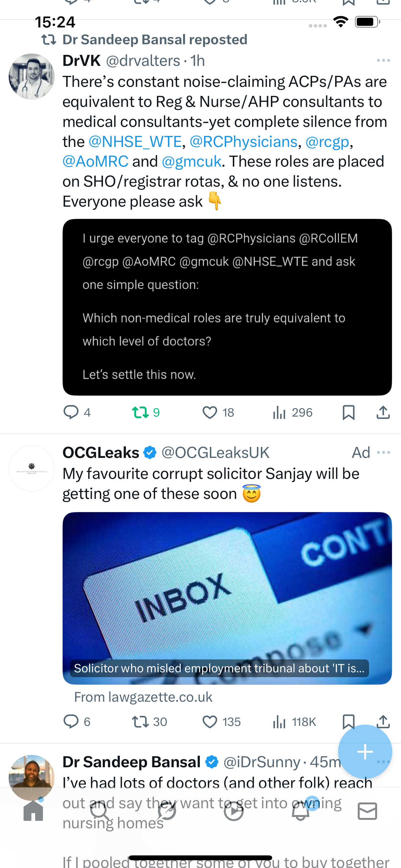Image resolution: width=401 pixels, height=868 pixels.
Task: Open more options for DrVK's post
Action: tap(383, 61)
